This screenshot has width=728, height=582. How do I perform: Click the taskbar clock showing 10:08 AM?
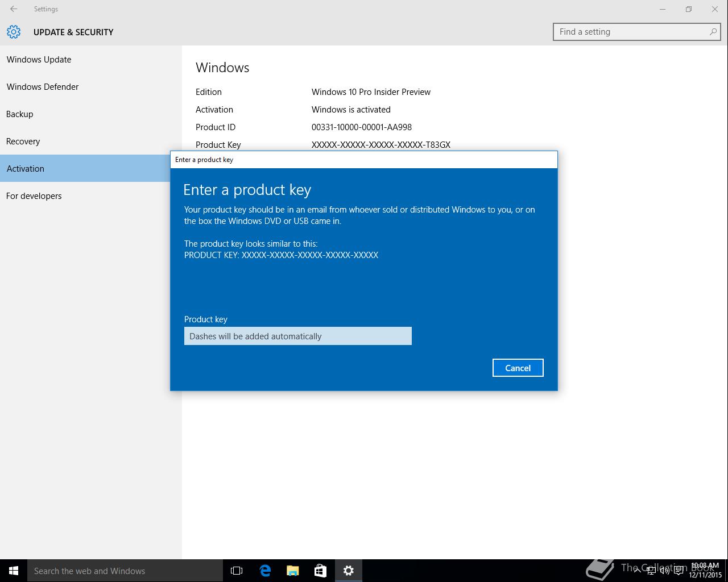click(x=705, y=571)
